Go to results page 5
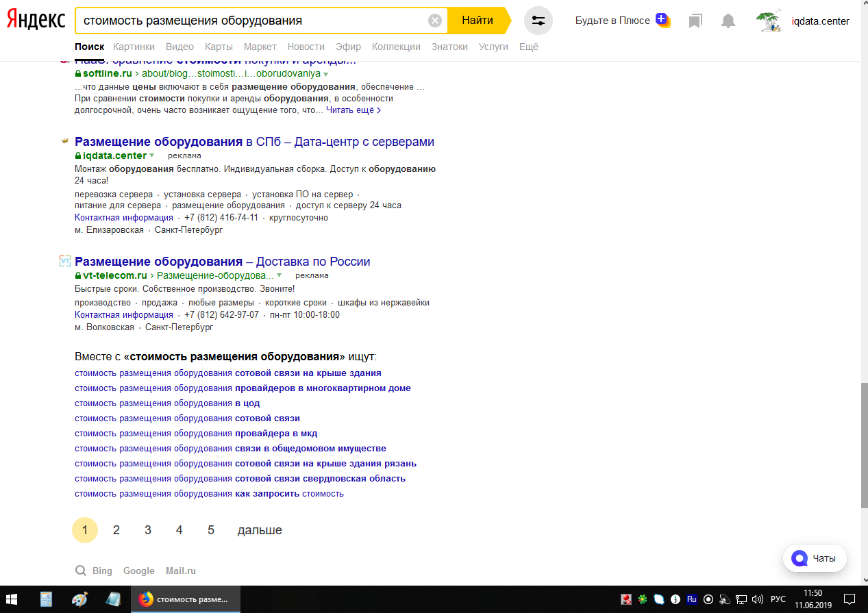This screenshot has height=613, width=868. point(211,530)
